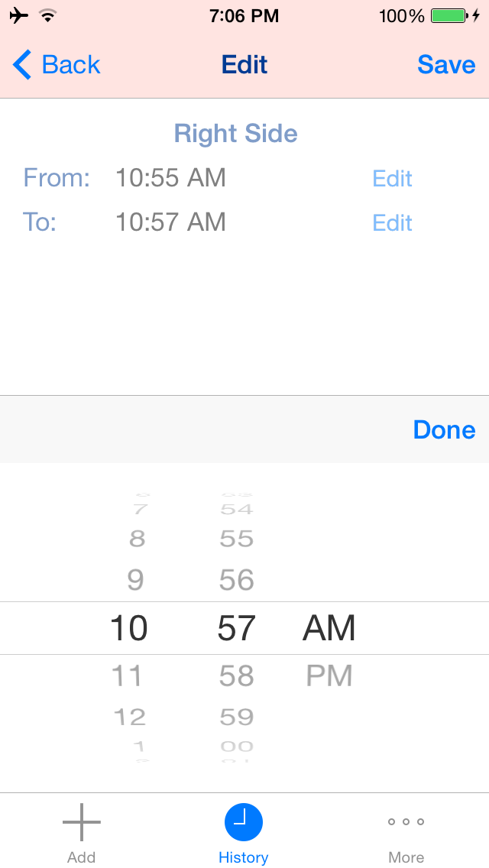Tap the battery indicator icon
Image resolution: width=489 pixels, height=868 pixels.
[x=449, y=15]
